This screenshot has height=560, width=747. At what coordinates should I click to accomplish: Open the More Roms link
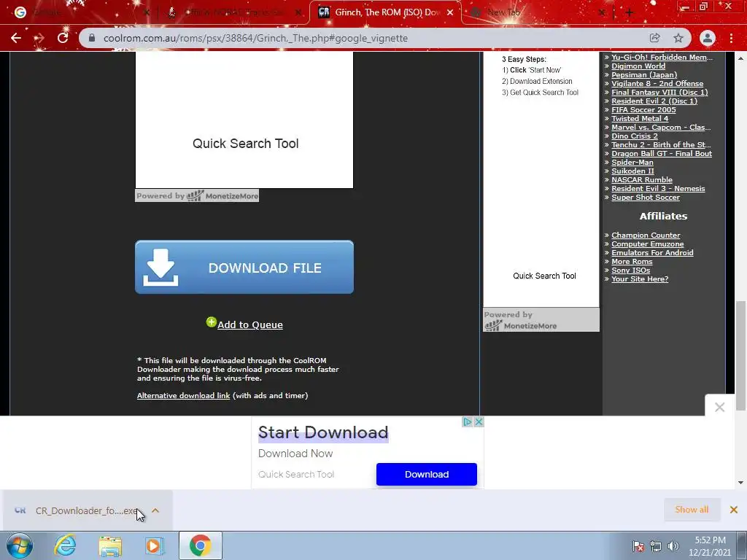[x=632, y=262]
